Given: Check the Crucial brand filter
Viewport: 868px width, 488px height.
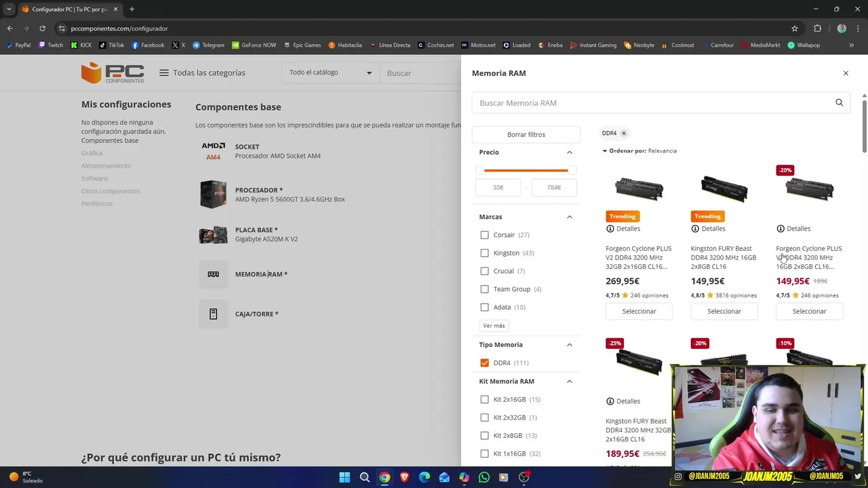Looking at the screenshot, I should [x=484, y=271].
